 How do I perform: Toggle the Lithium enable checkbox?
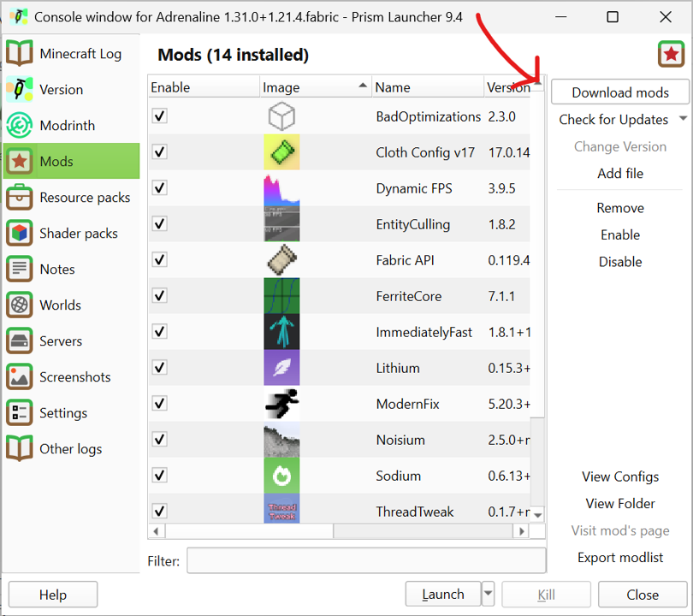coord(159,368)
